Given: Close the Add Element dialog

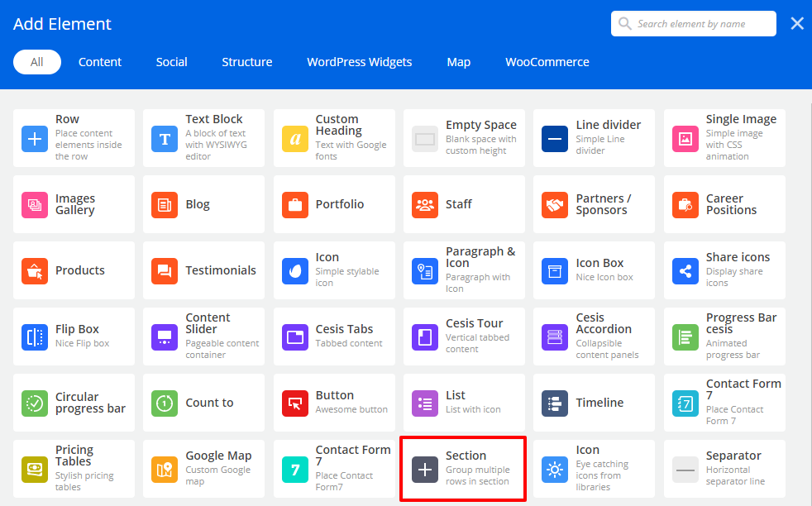Looking at the screenshot, I should pos(797,24).
